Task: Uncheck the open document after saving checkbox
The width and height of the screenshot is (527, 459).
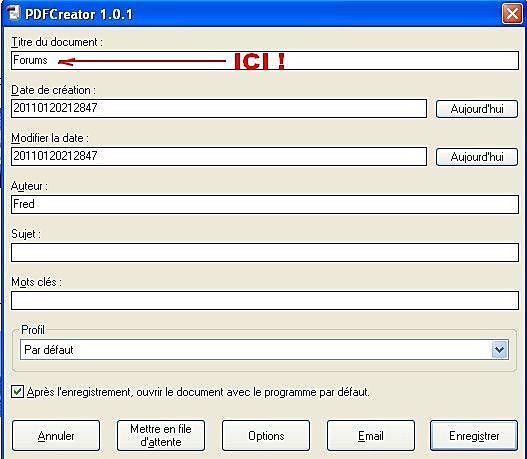Action: [17, 392]
